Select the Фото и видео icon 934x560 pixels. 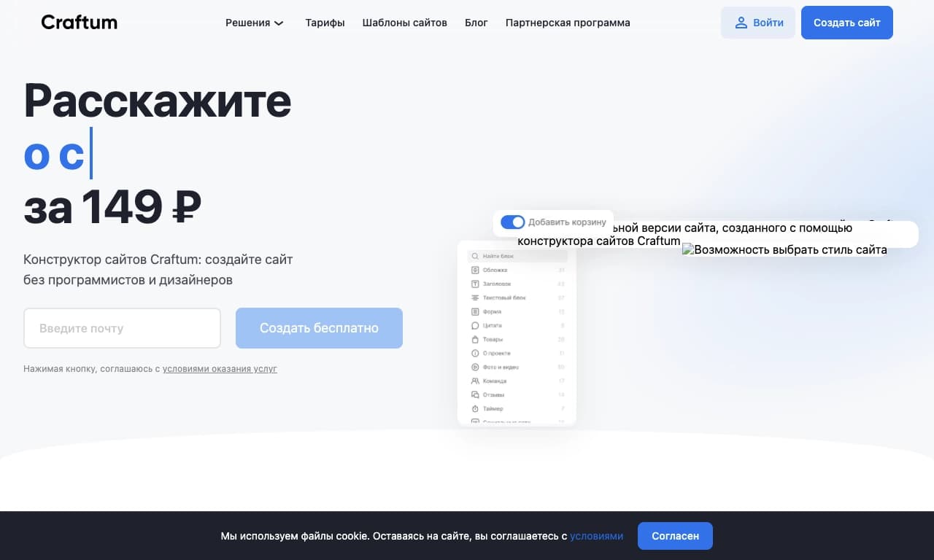(475, 367)
